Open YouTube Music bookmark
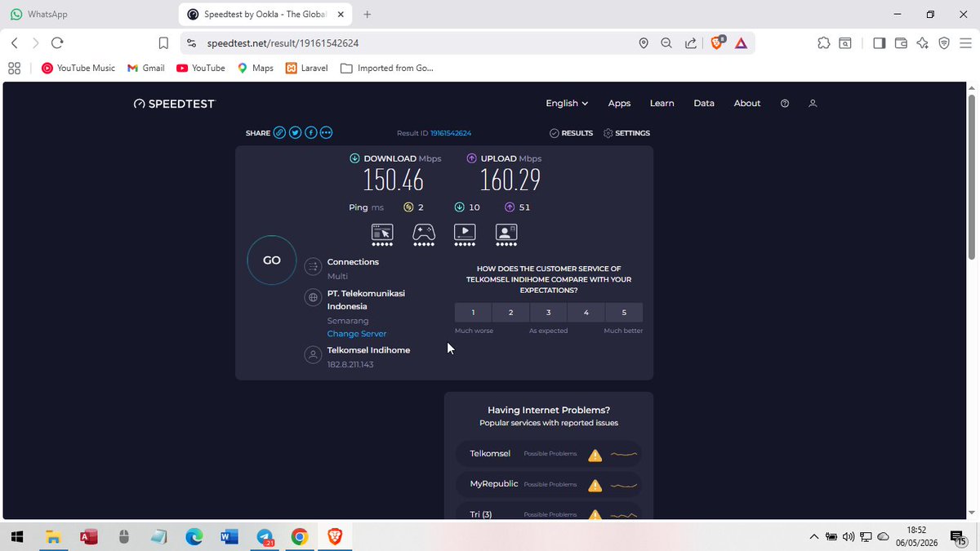The image size is (980, 551). 78,69
